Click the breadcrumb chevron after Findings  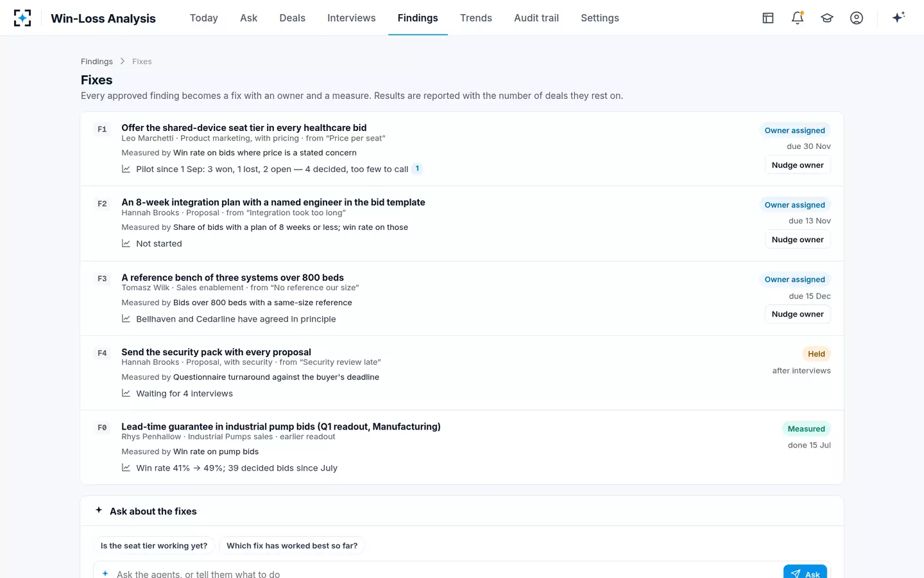[123, 61]
